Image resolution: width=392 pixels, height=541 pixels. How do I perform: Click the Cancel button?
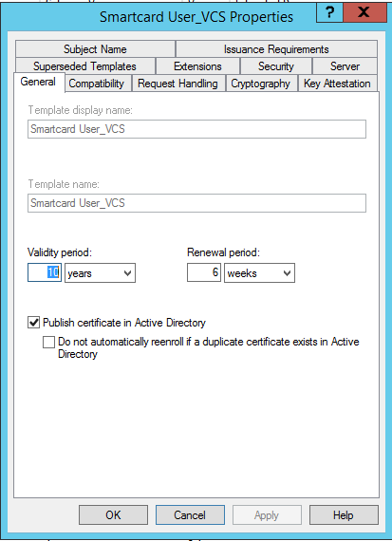pos(190,515)
